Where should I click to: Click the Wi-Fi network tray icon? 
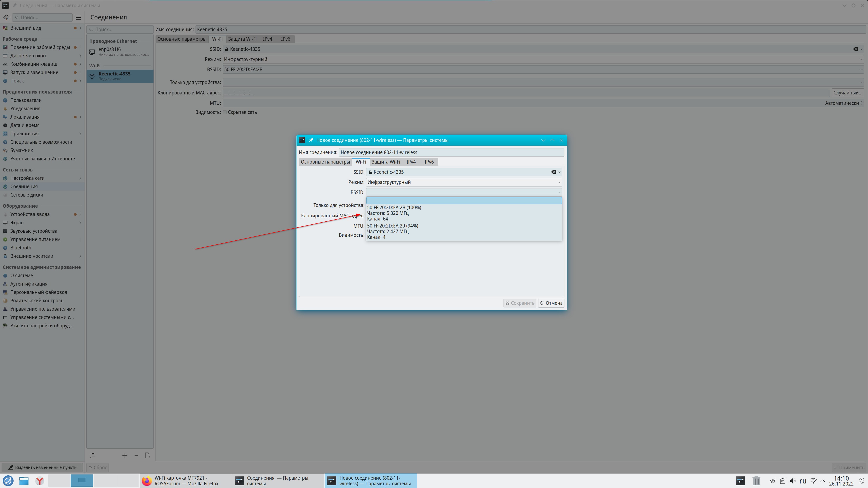(813, 481)
